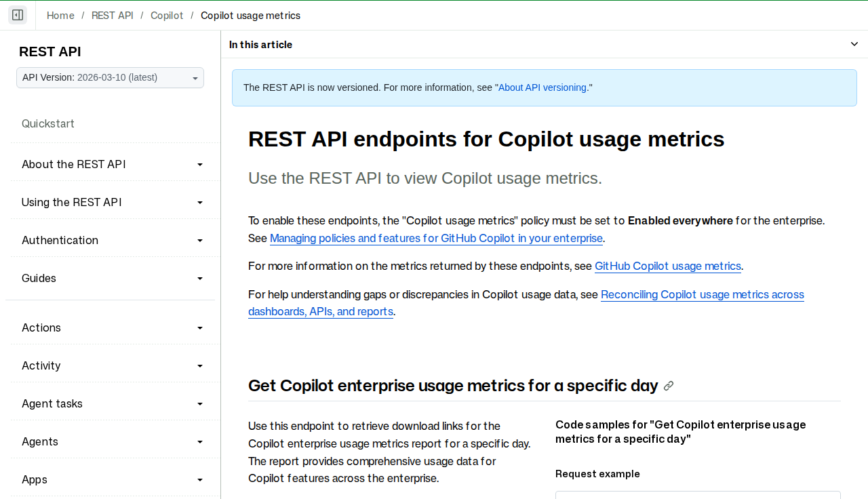Open Quickstart in the sidebar
This screenshot has height=499, width=868.
[x=48, y=124]
